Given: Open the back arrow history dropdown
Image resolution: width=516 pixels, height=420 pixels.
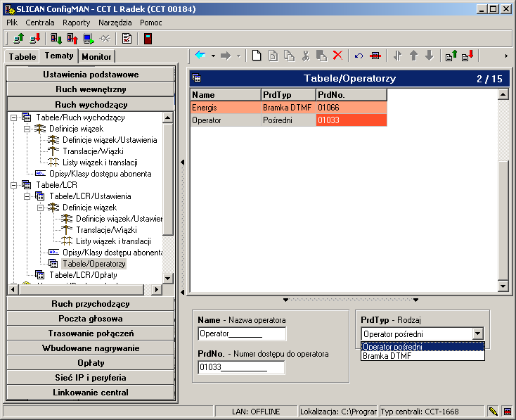Looking at the screenshot, I should coord(213,56).
